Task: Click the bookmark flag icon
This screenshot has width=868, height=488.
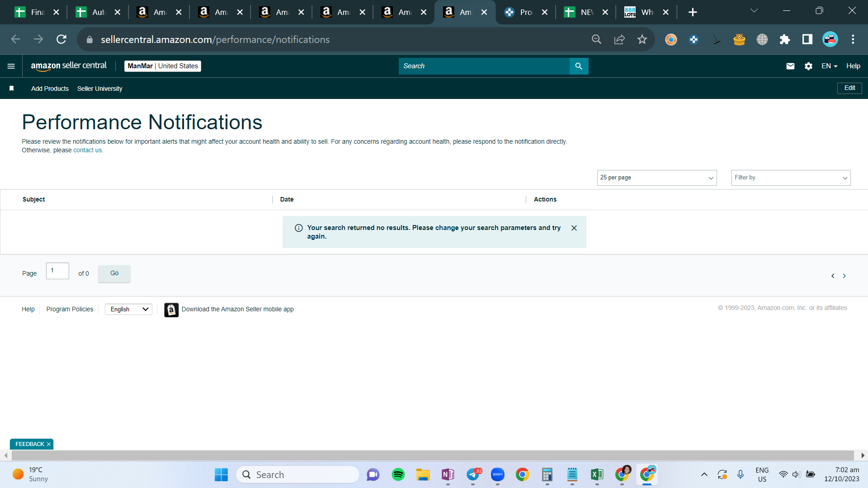Action: coord(12,89)
